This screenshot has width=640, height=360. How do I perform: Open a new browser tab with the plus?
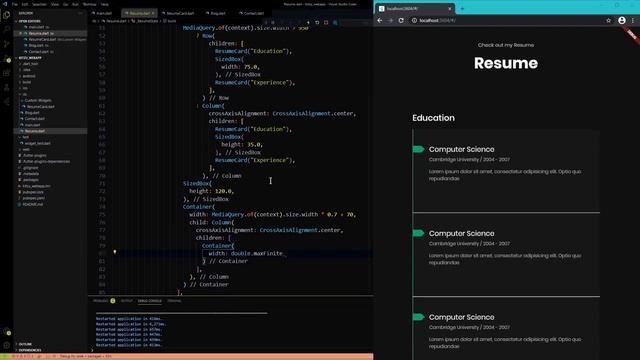tap(462, 8)
